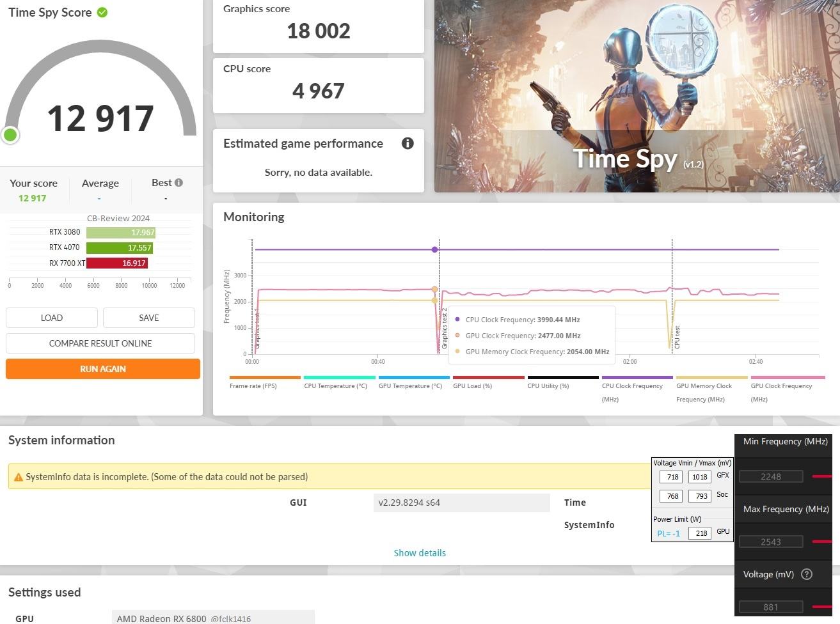This screenshot has width=840, height=624.
Task: Adjust the Min Frequency red slider
Action: coord(822,476)
